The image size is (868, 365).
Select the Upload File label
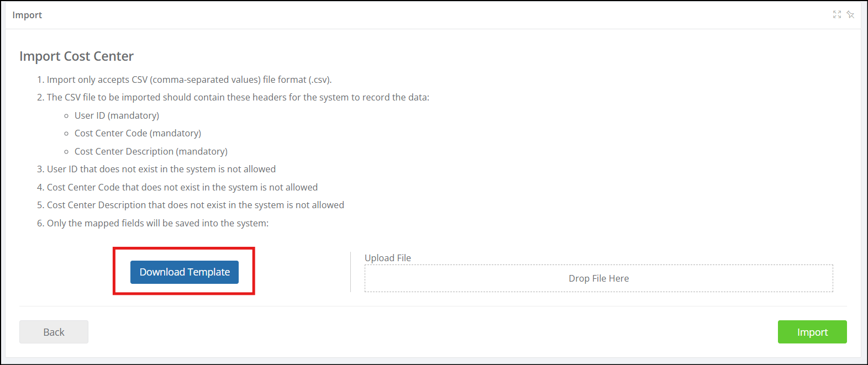pos(388,258)
